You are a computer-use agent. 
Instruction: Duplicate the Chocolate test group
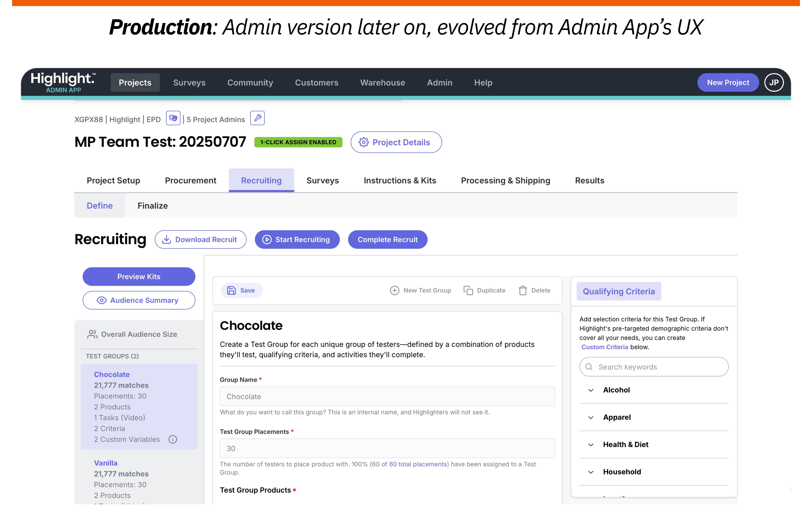click(x=484, y=290)
